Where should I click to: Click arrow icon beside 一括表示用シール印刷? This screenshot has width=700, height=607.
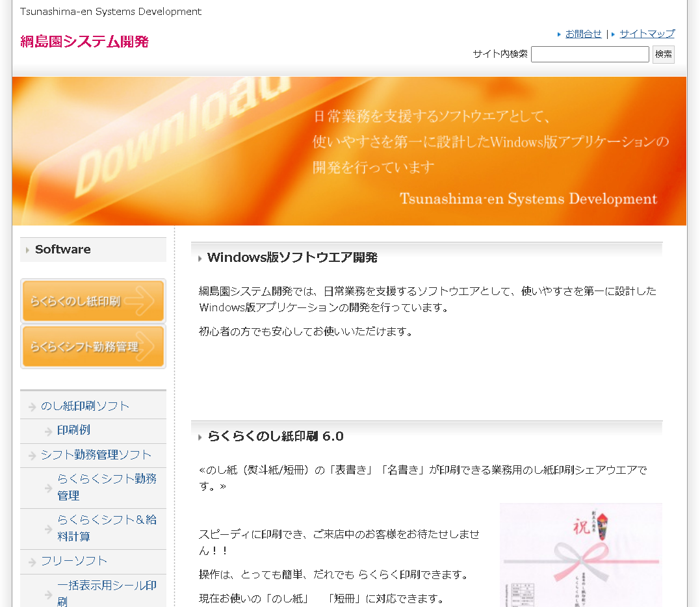click(48, 594)
